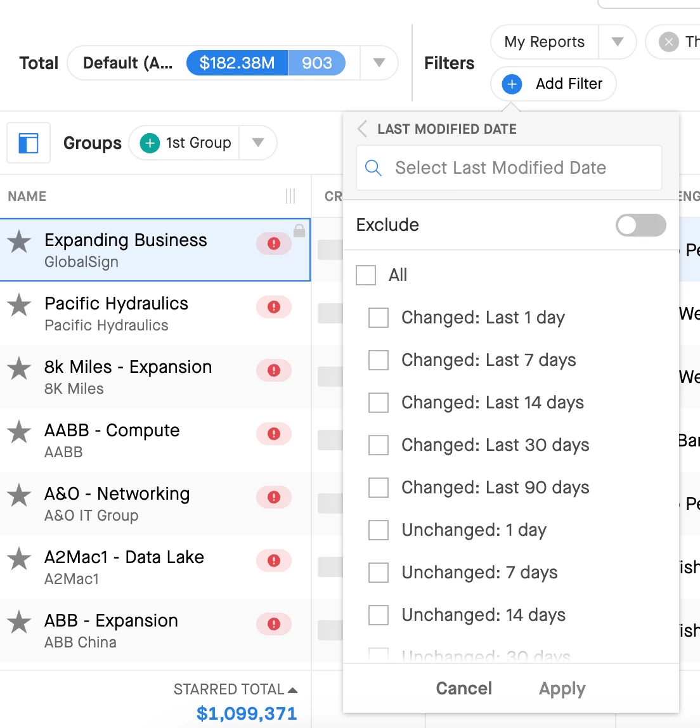
Task: Star the Expanding Business opportunity
Action: point(19,242)
